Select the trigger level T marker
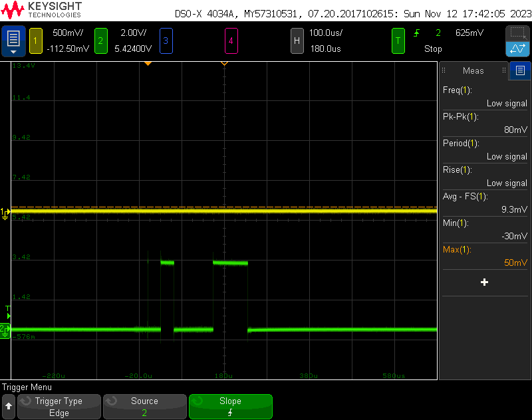The image size is (532, 420). 8,312
